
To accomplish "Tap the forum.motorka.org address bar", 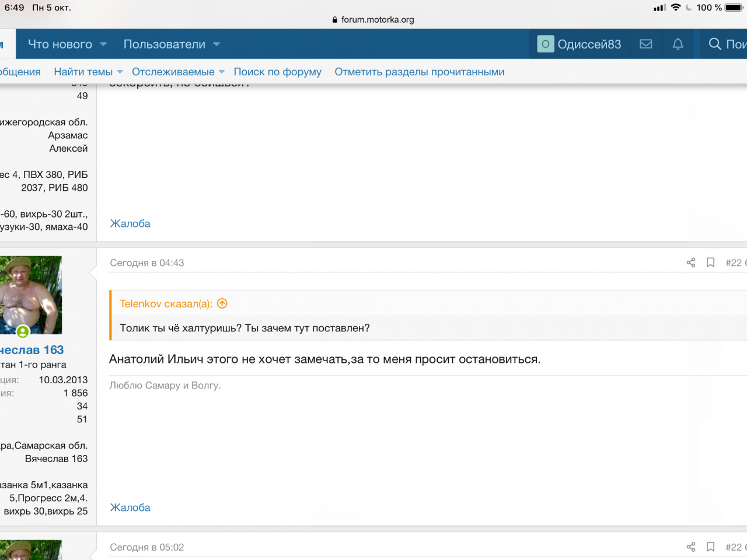I will [373, 19].
